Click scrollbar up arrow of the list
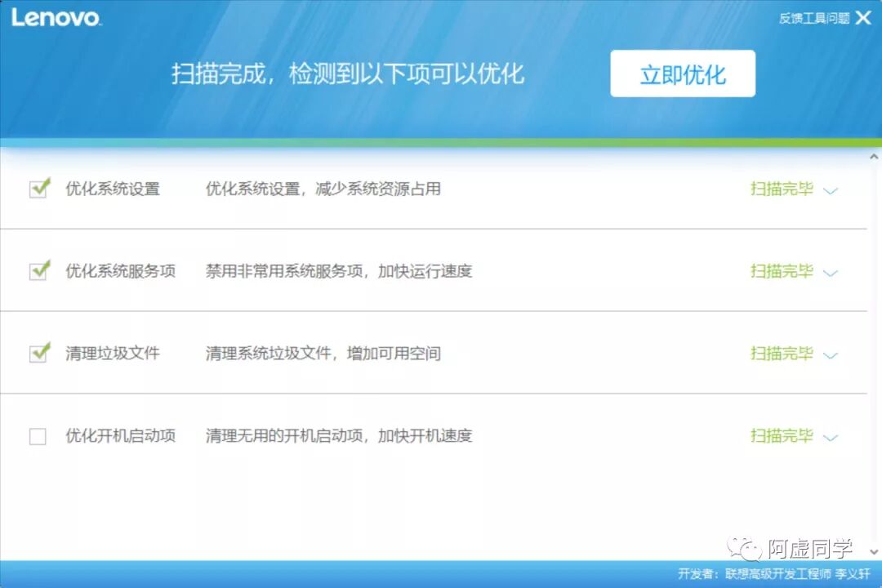This screenshot has width=882, height=588. coord(874,157)
